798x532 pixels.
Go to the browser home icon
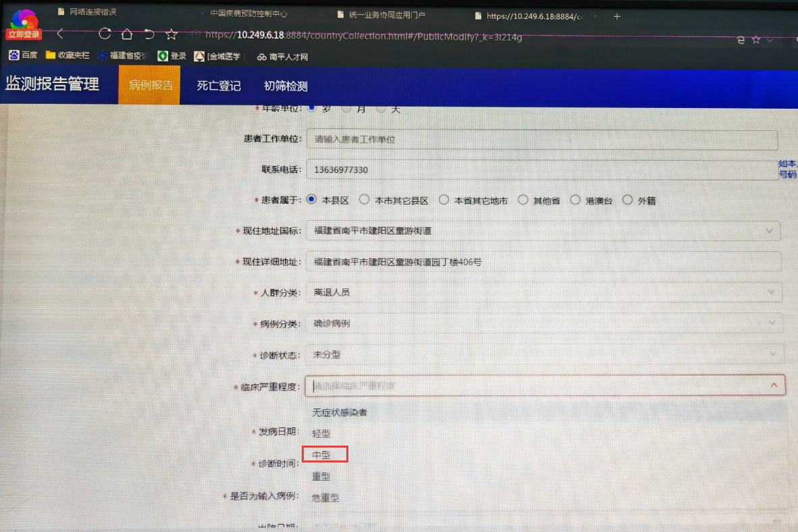tap(127, 34)
